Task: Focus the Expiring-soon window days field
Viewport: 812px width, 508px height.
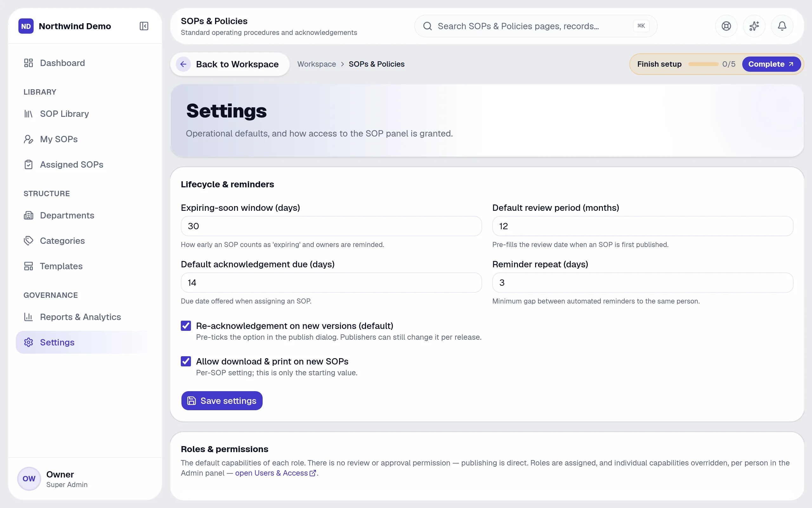Action: [331, 226]
